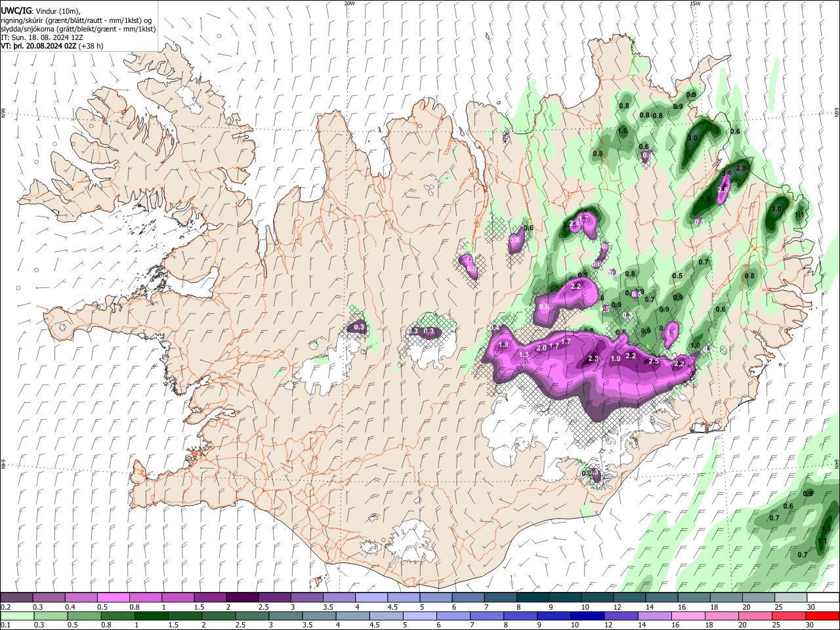This screenshot has height=630, width=840.
Task: Click the rigning/skúrir legend description line
Action: tap(77, 20)
